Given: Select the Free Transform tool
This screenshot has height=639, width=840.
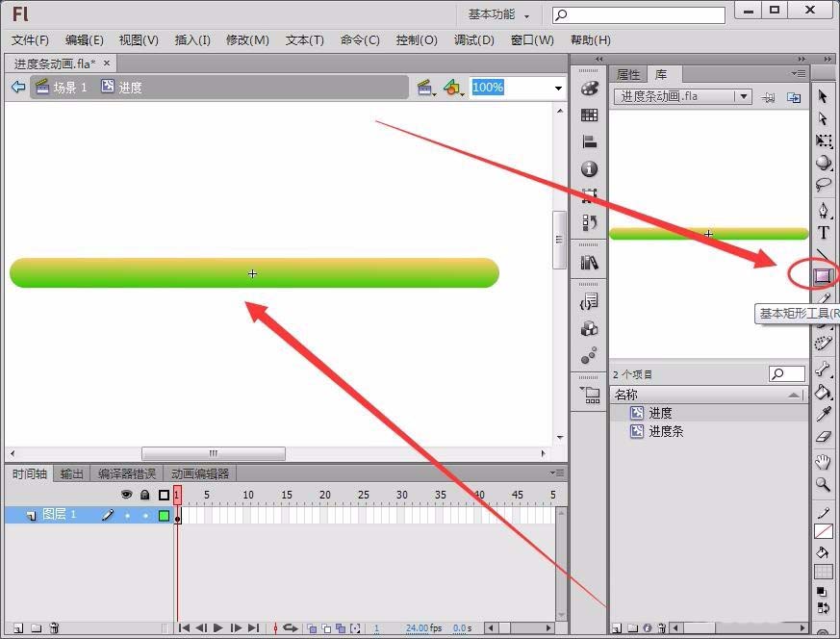Looking at the screenshot, I should click(824, 141).
